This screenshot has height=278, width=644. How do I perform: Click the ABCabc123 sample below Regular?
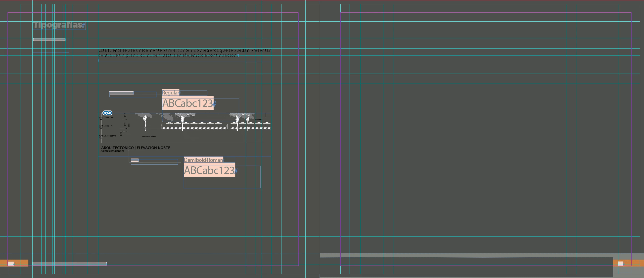pos(187,103)
